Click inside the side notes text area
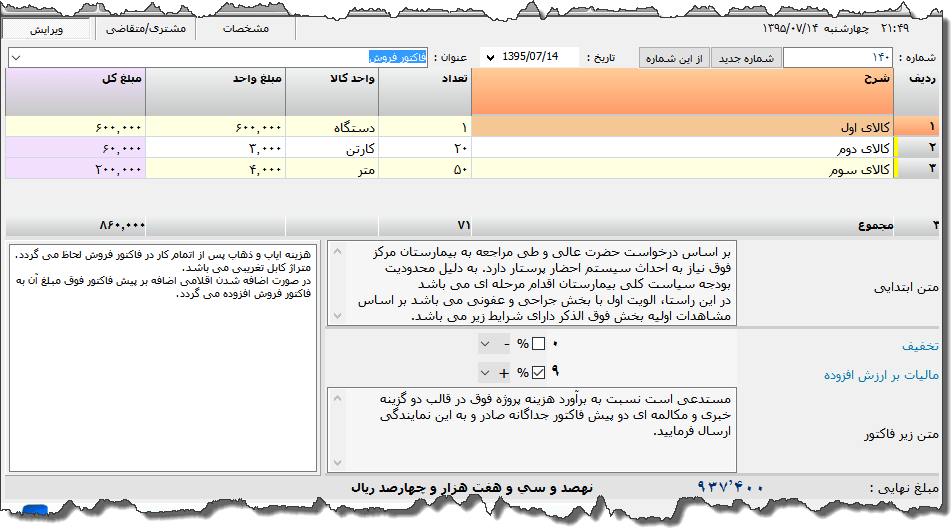Screen dimensions: 951x528 pos(163,358)
